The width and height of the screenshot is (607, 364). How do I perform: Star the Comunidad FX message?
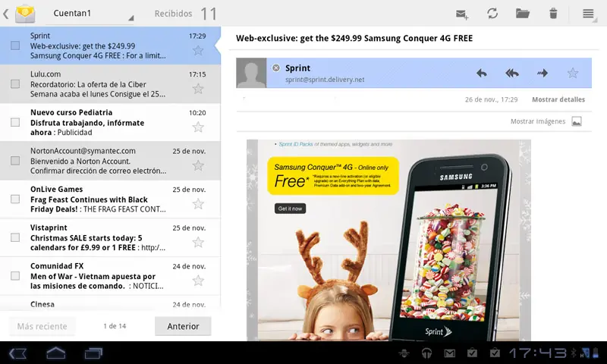[198, 281]
